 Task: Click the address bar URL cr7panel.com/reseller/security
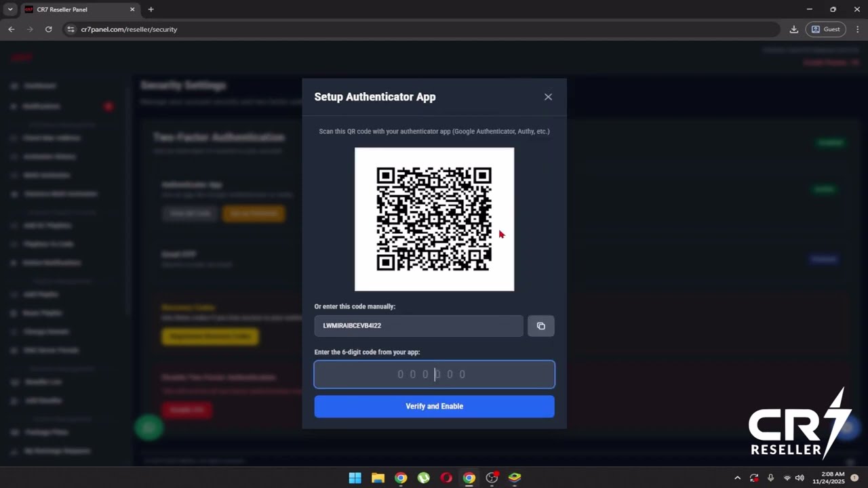coord(129,29)
